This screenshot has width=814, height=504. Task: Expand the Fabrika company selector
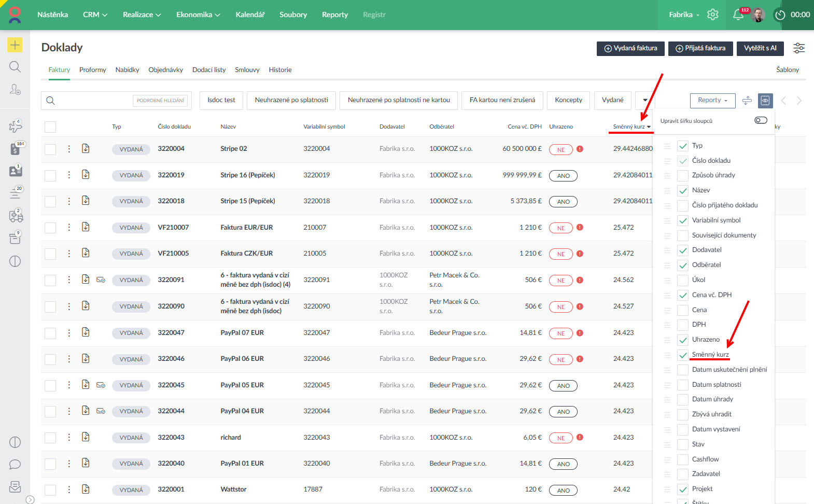coord(683,15)
